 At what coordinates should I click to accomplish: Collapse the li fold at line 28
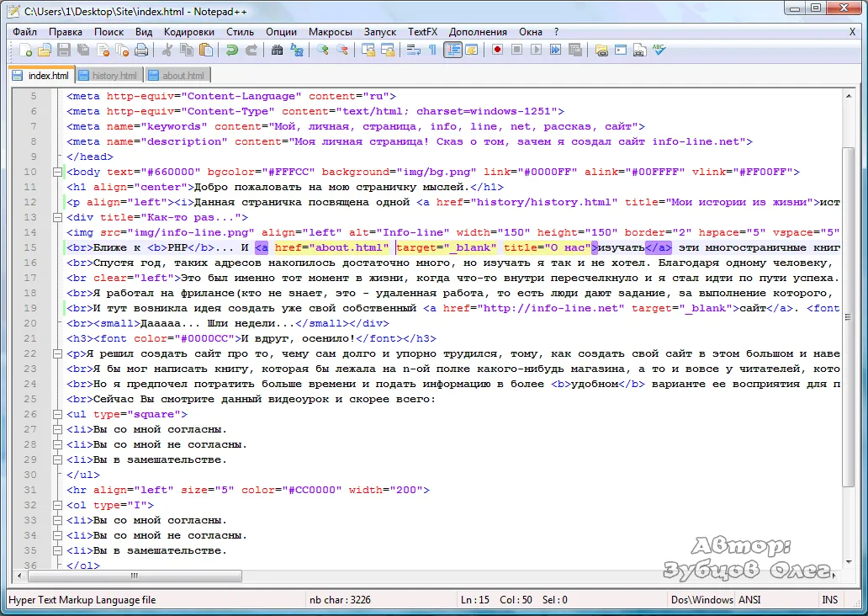click(57, 445)
